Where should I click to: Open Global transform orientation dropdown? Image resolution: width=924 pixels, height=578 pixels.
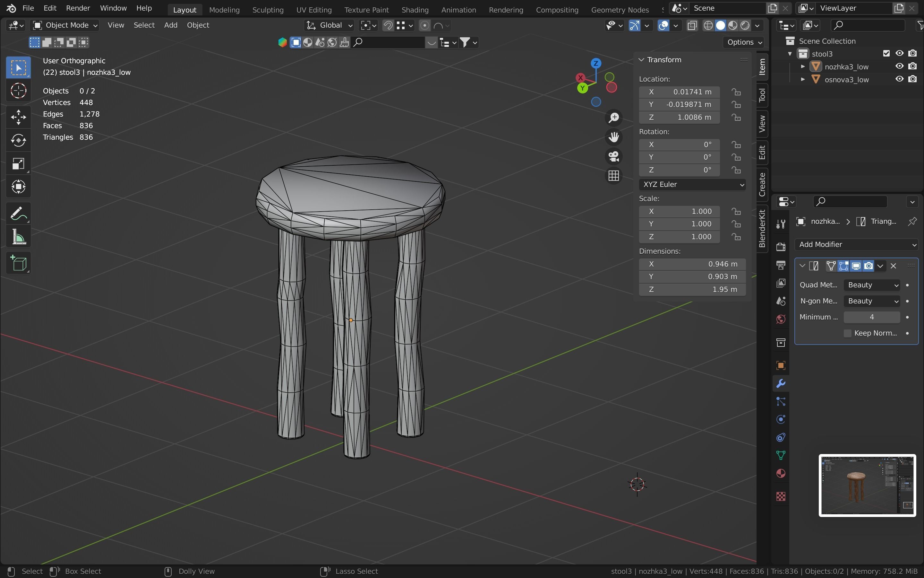click(329, 25)
